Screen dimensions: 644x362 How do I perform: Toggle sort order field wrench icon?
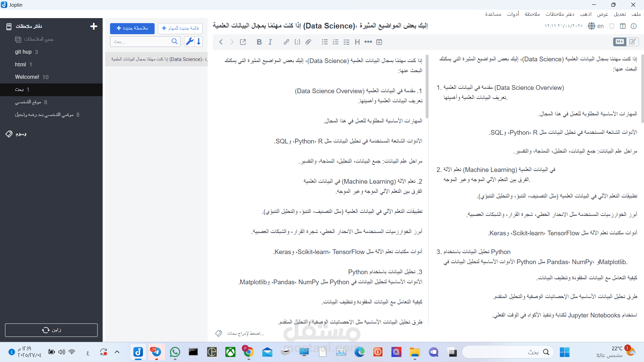190,41
